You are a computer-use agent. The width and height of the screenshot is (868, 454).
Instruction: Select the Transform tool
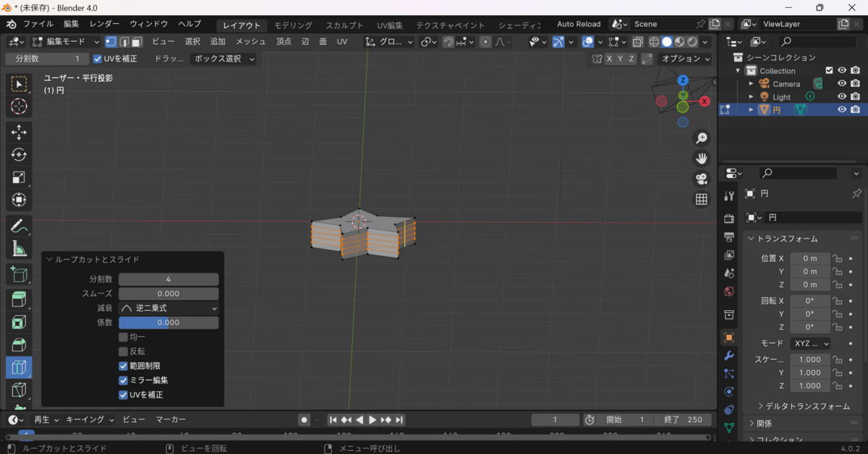(19, 200)
